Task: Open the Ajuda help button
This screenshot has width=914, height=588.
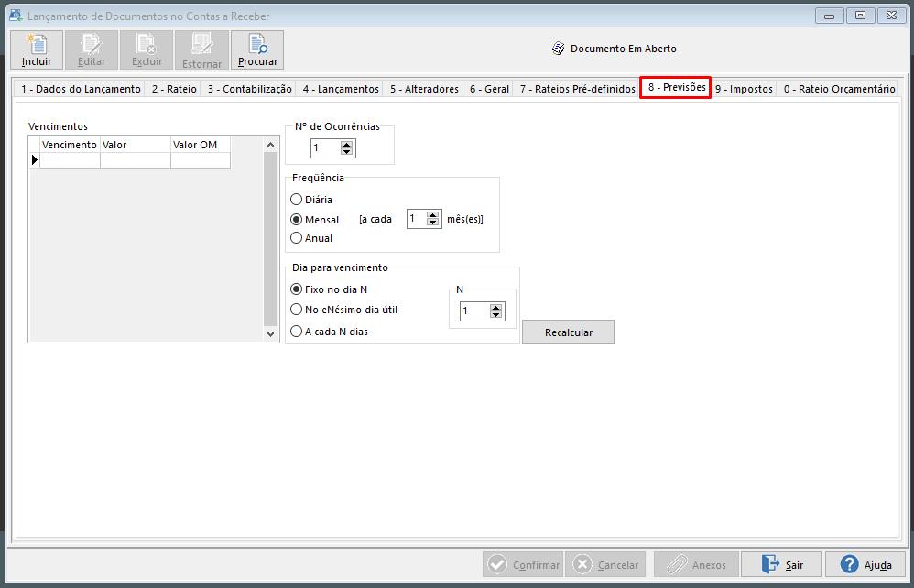Action: point(865,564)
